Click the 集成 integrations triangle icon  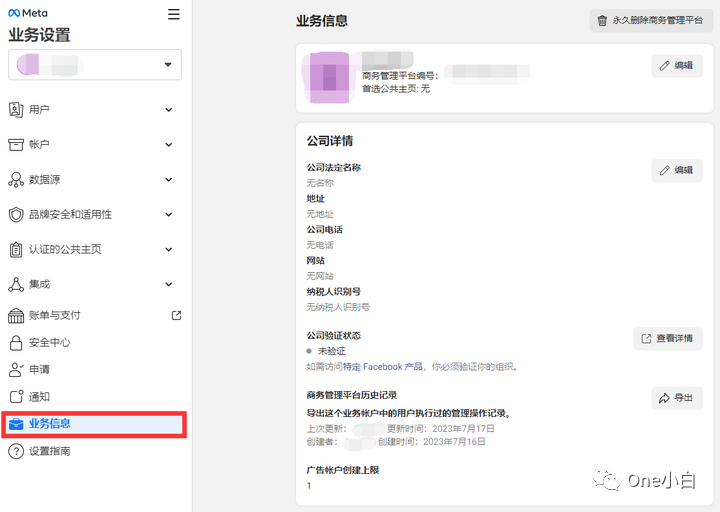[16, 284]
